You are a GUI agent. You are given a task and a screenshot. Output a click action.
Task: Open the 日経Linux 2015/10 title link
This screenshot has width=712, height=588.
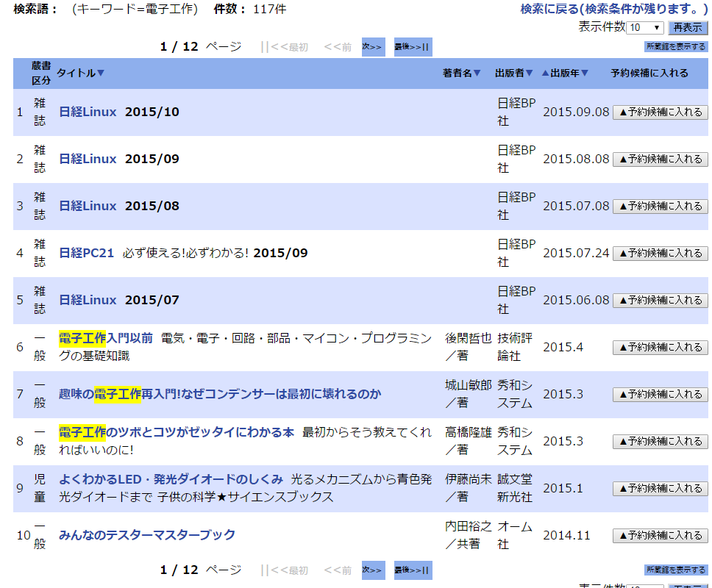88,111
